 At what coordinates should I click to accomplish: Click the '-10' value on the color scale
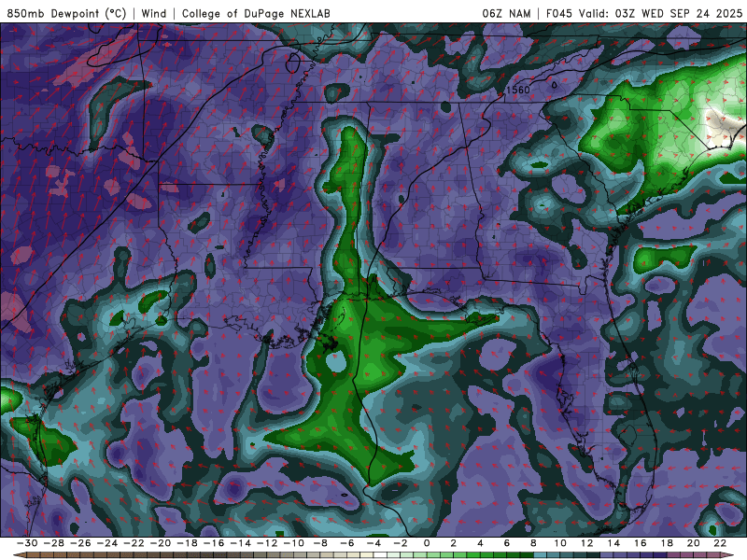[294, 543]
